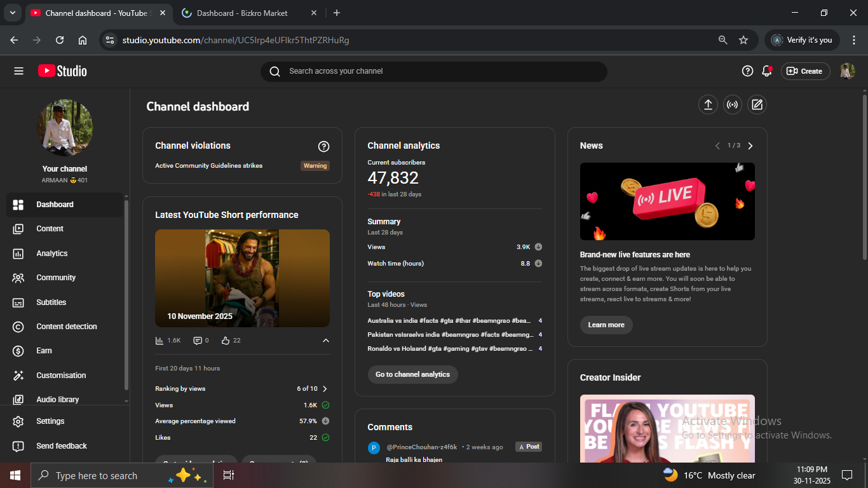The width and height of the screenshot is (868, 488).
Task: Open Analytics in the sidebar
Action: pyautogui.click(x=52, y=254)
